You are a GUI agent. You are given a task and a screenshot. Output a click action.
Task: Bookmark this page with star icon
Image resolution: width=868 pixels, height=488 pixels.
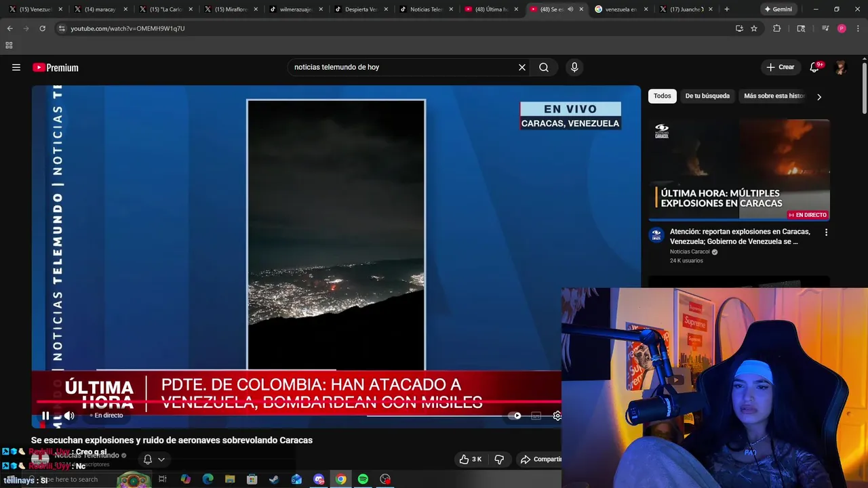[754, 28]
